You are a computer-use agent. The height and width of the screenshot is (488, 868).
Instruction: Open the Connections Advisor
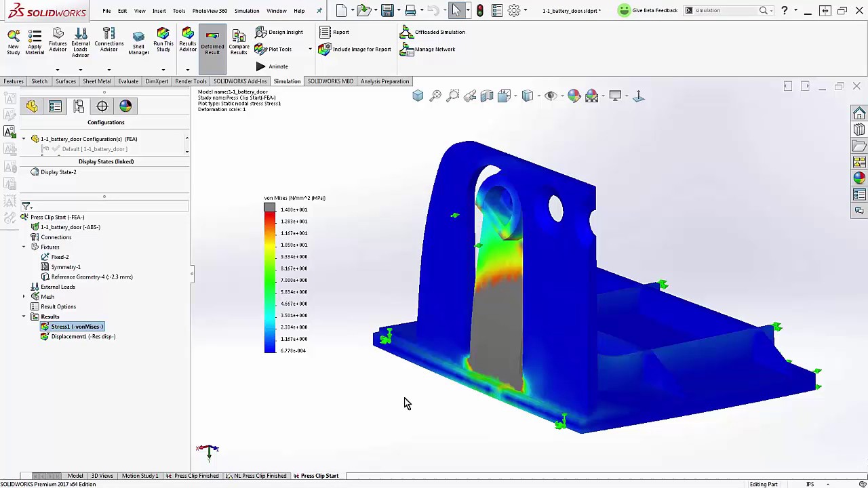tap(108, 41)
